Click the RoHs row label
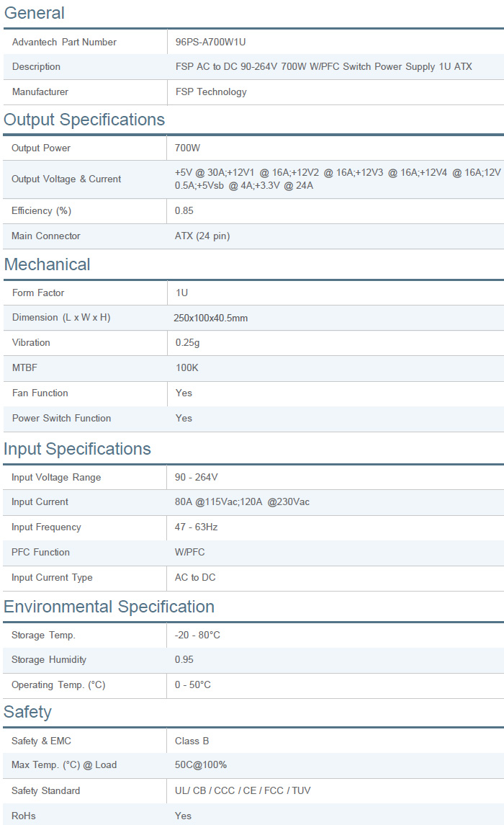The width and height of the screenshot is (504, 825). 23,816
